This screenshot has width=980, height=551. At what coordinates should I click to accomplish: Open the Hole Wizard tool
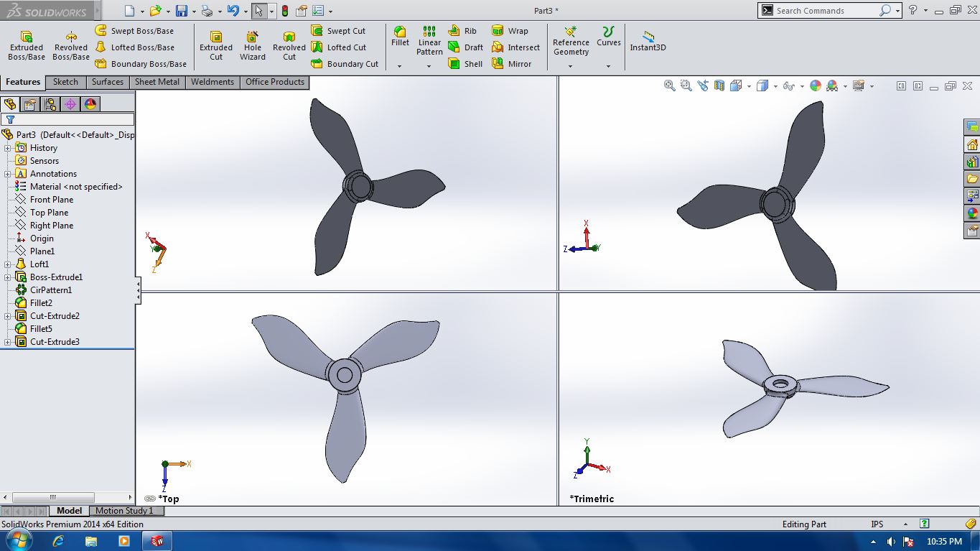pos(253,45)
